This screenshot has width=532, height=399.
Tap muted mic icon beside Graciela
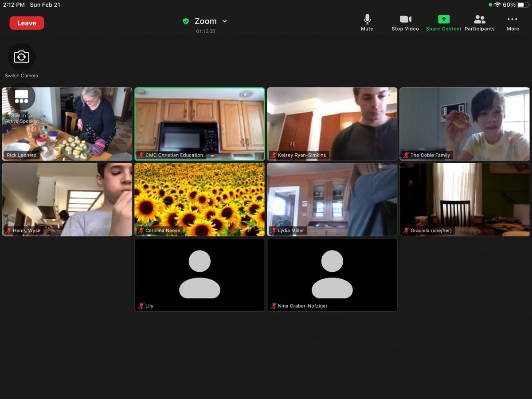[x=406, y=231]
